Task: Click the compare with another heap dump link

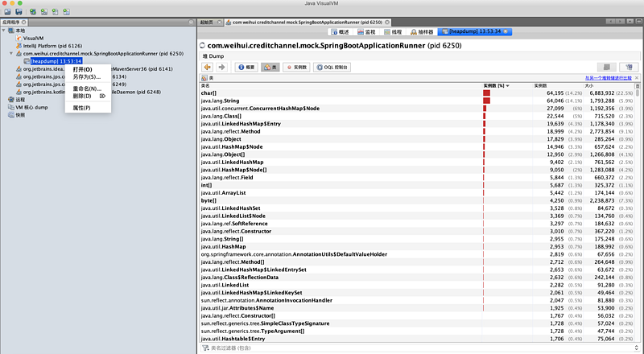Action: [609, 77]
